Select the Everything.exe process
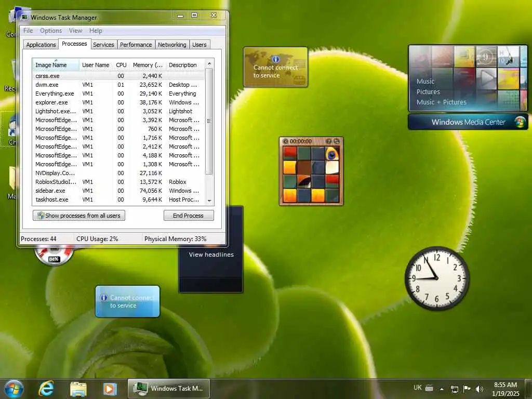532x399 pixels. [118, 94]
